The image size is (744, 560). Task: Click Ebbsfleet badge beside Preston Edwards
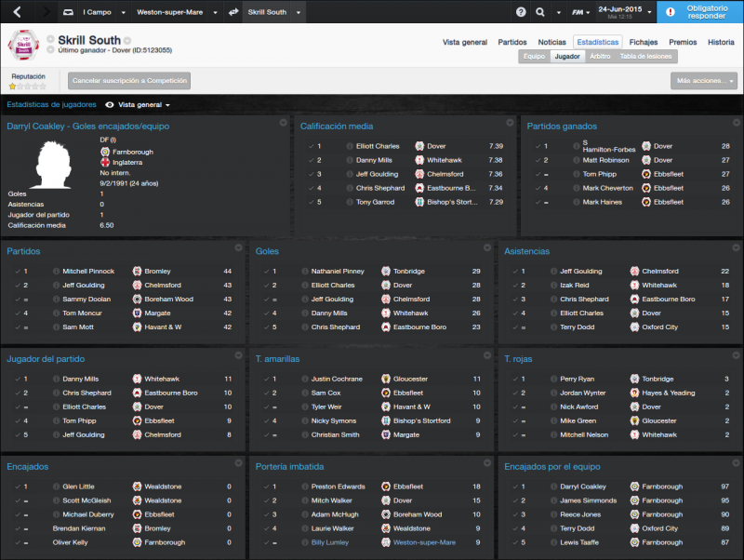click(386, 487)
